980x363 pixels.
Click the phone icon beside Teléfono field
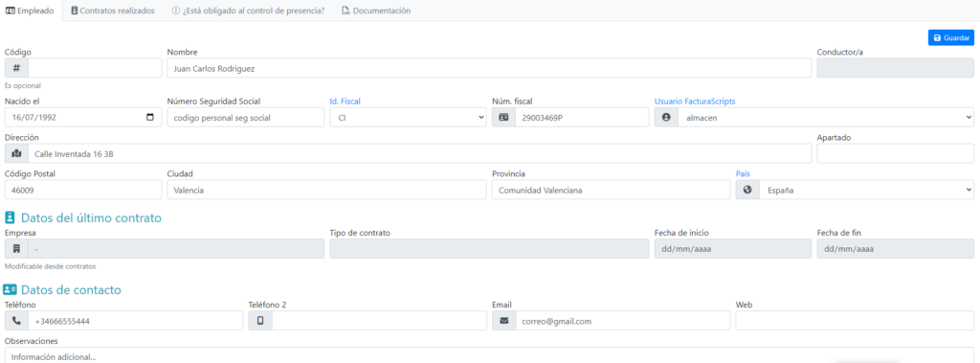click(17, 321)
